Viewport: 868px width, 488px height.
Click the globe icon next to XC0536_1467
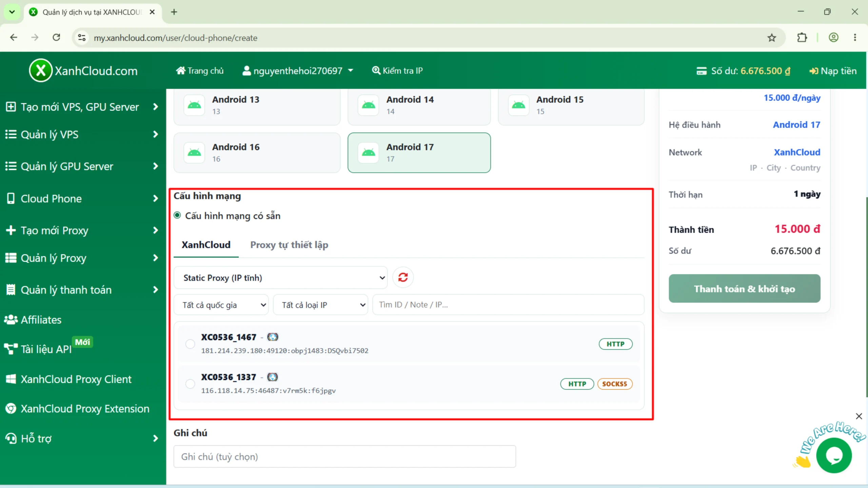click(273, 337)
